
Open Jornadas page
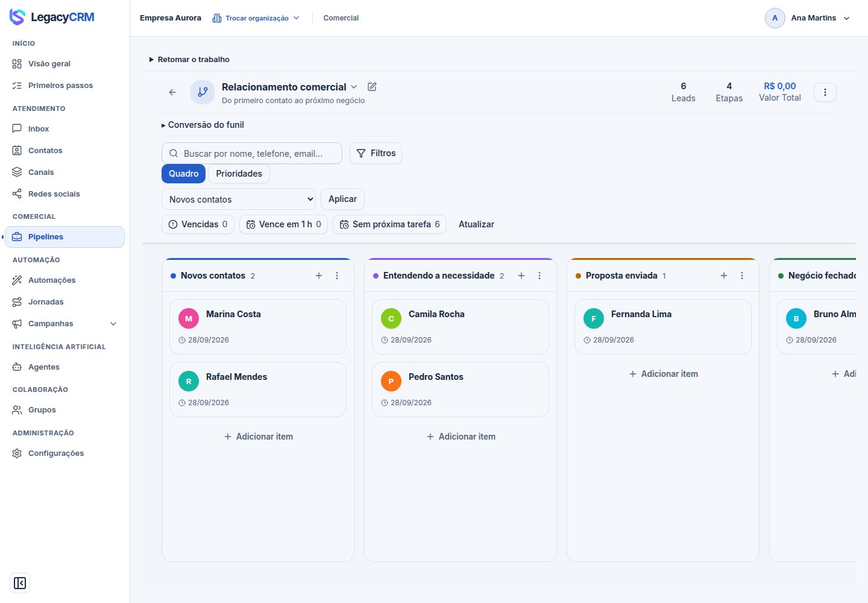[64, 302]
